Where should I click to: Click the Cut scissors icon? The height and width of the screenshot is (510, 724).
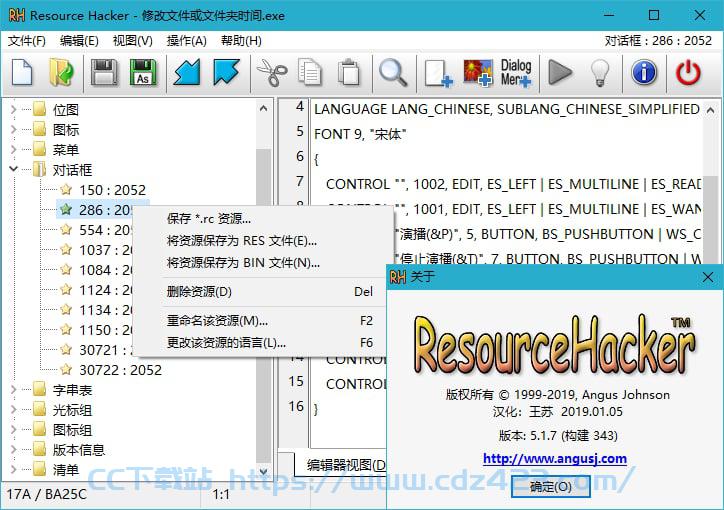click(272, 72)
